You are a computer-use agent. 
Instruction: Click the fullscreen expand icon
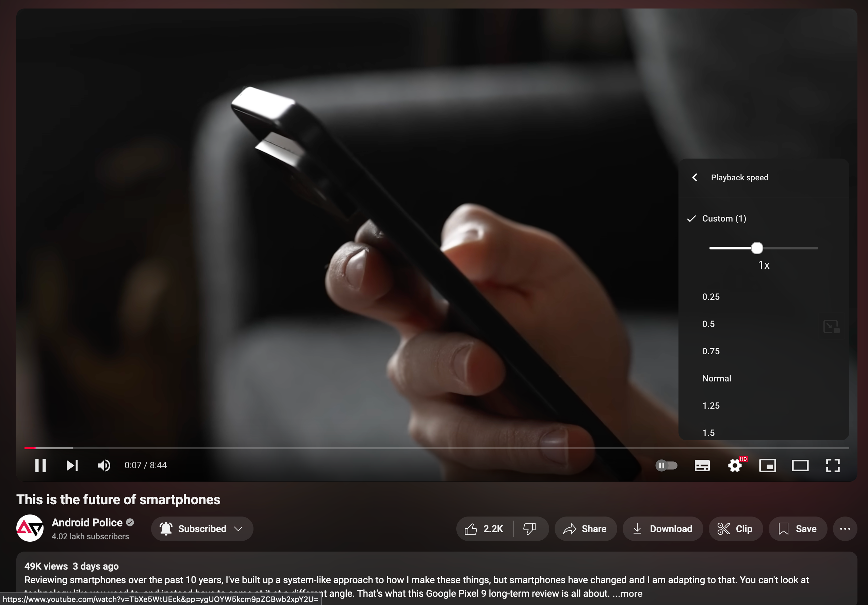(x=832, y=465)
